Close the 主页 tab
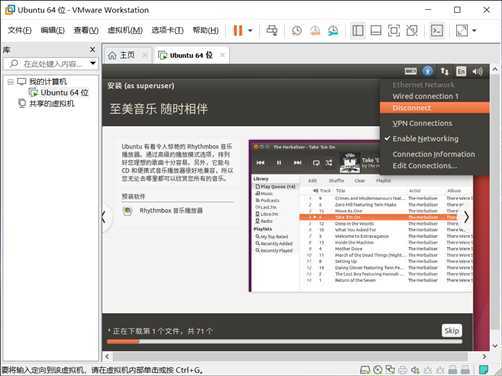Image resolution: width=502 pixels, height=376 pixels. [145, 55]
